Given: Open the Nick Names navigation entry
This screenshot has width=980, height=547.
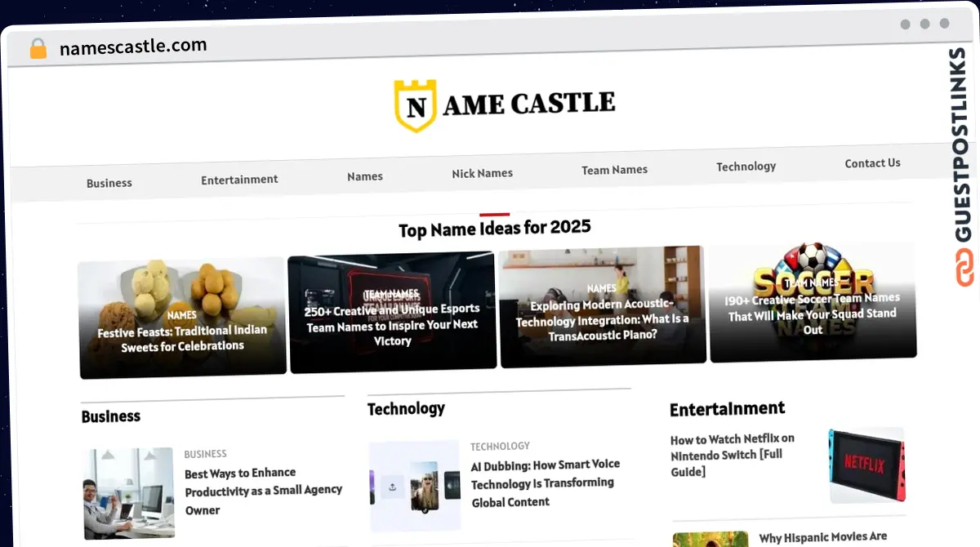Looking at the screenshot, I should (x=482, y=173).
